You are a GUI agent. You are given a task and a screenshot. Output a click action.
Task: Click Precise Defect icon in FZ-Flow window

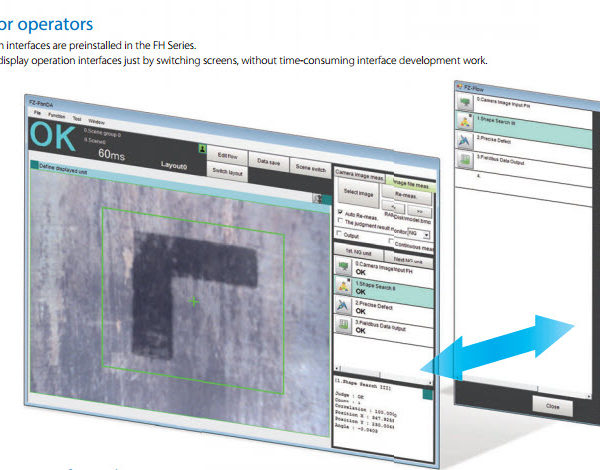click(465, 140)
